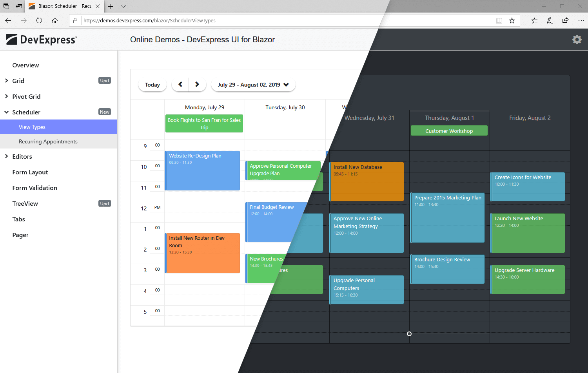The width and height of the screenshot is (588, 373).
Task: Add the page to favorites with the star
Action: click(x=512, y=20)
